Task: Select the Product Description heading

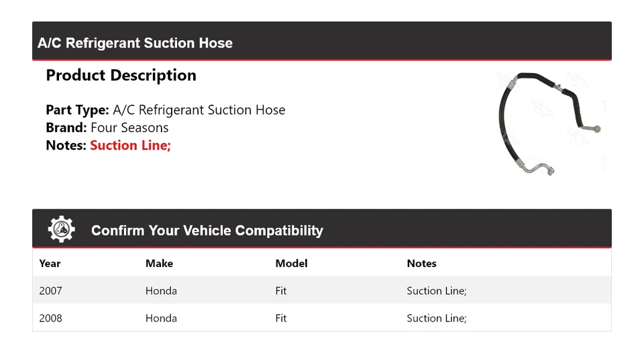Action: click(x=121, y=75)
